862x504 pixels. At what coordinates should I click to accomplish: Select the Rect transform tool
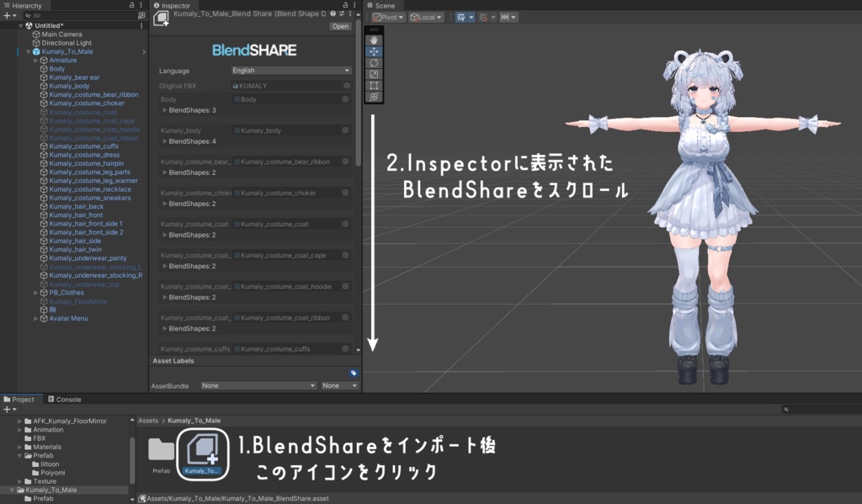click(x=374, y=86)
